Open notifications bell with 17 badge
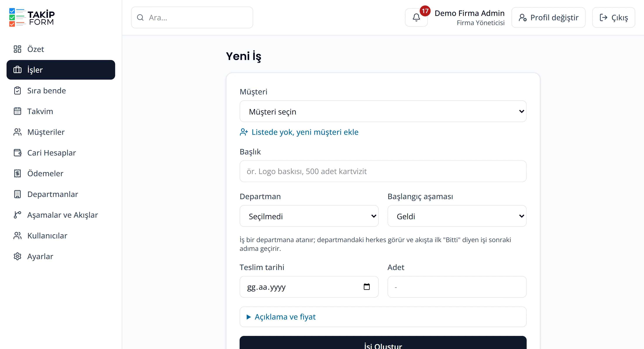Image resolution: width=644 pixels, height=349 pixels. coord(416,17)
